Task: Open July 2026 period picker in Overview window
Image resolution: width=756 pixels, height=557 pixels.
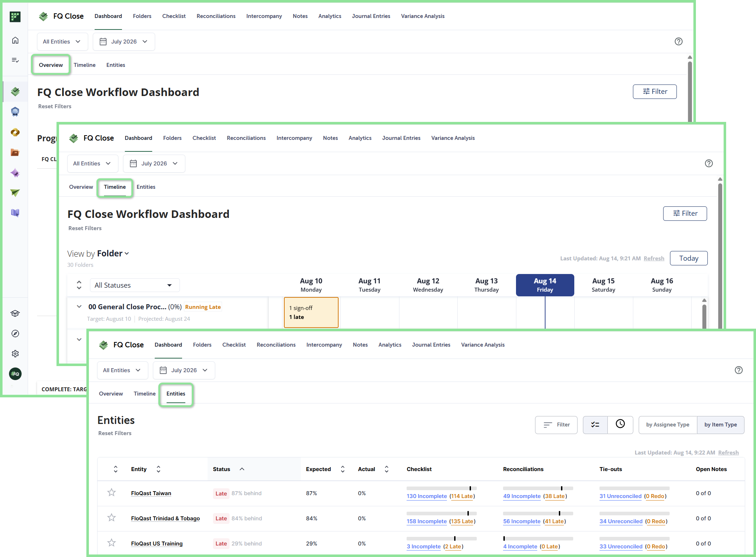Action: [124, 42]
